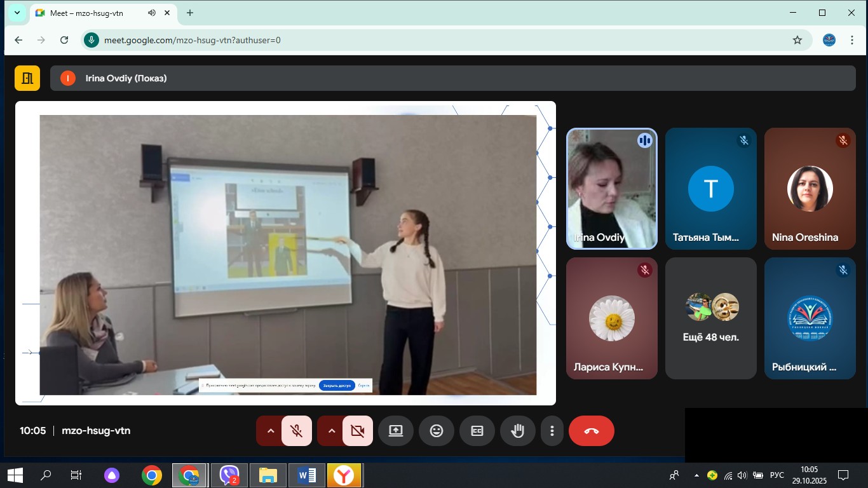Click the red leave call button
The width and height of the screenshot is (868, 488).
(x=591, y=431)
